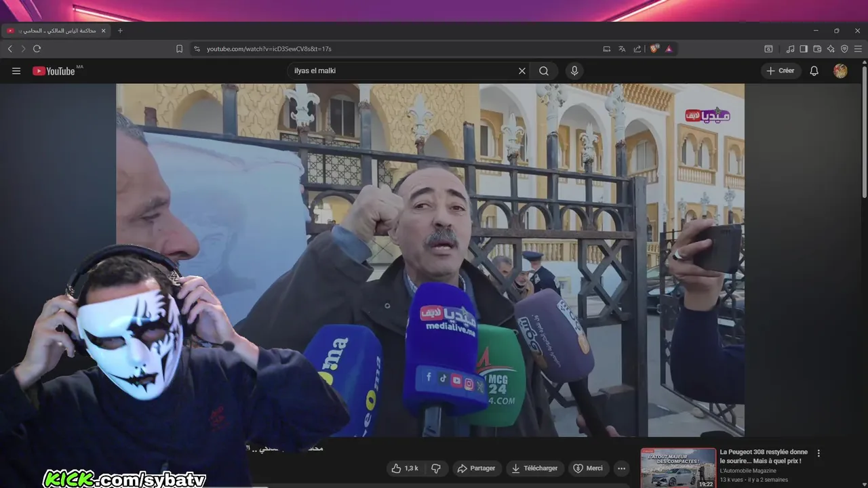Open the Peugeot 308 restylée video title
This screenshot has width=868, height=488.
click(764, 456)
